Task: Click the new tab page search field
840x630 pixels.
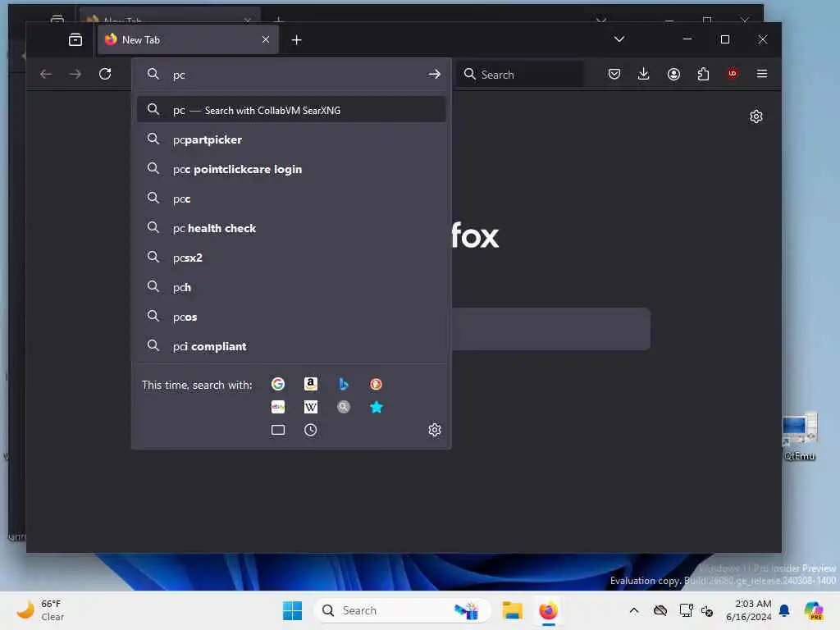Action: [550, 329]
